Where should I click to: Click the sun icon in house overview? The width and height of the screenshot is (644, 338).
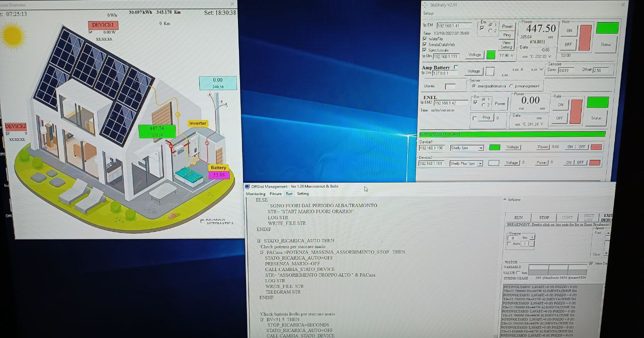12,35
